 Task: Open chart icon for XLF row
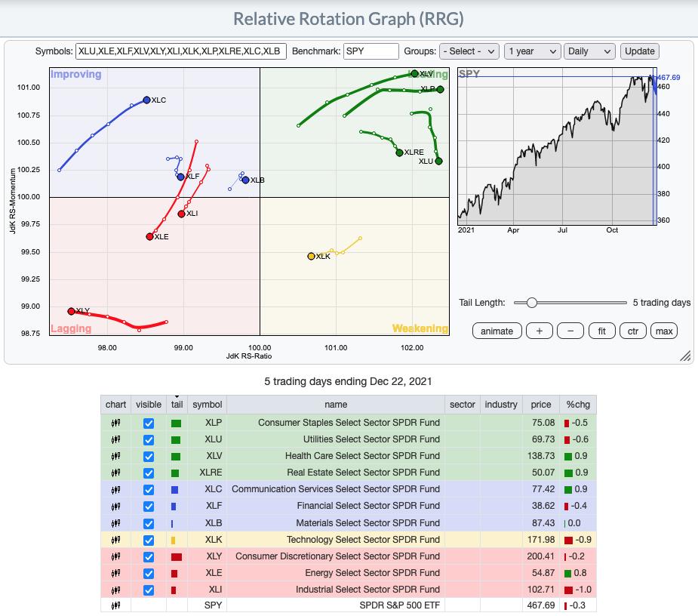tap(115, 506)
